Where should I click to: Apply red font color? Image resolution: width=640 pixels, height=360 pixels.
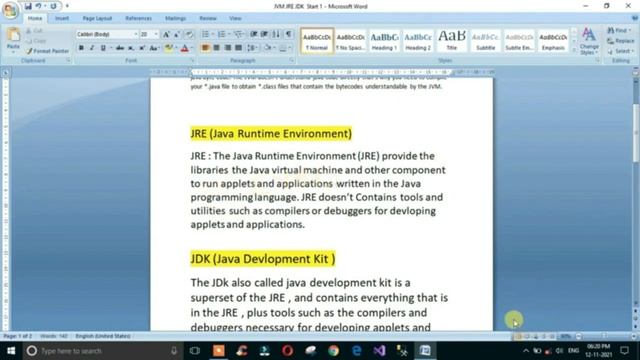tap(184, 48)
